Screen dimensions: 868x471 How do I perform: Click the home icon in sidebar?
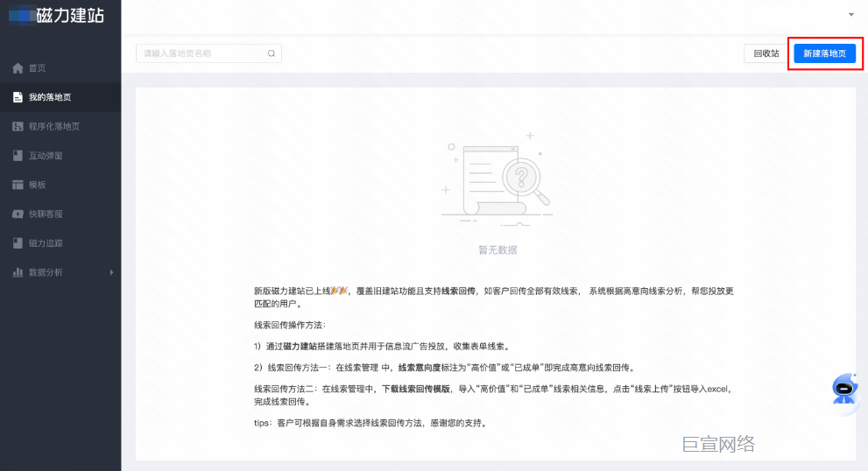(18, 68)
